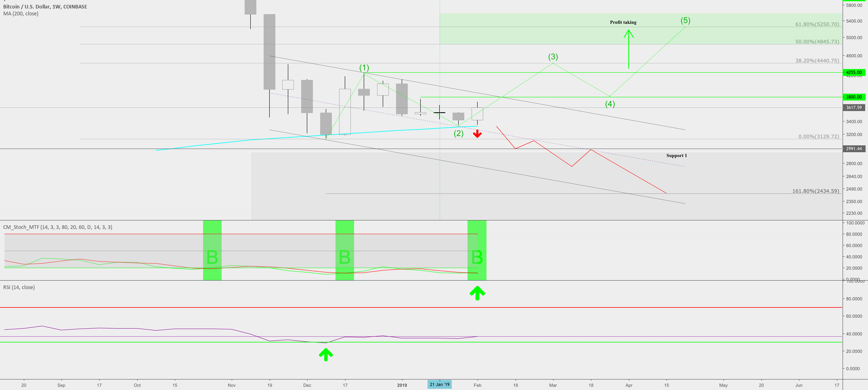Select the crosshair marker on the chart
868x390 pixels.
tap(439, 113)
